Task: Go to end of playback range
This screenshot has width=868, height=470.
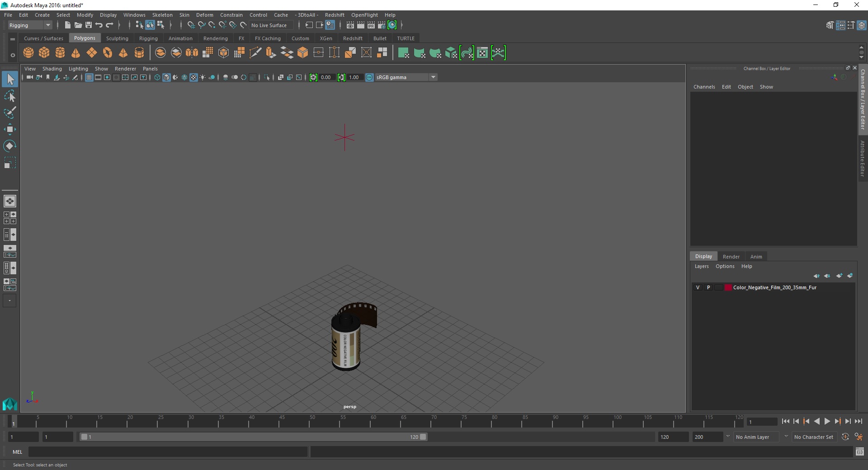Action: 858,421
